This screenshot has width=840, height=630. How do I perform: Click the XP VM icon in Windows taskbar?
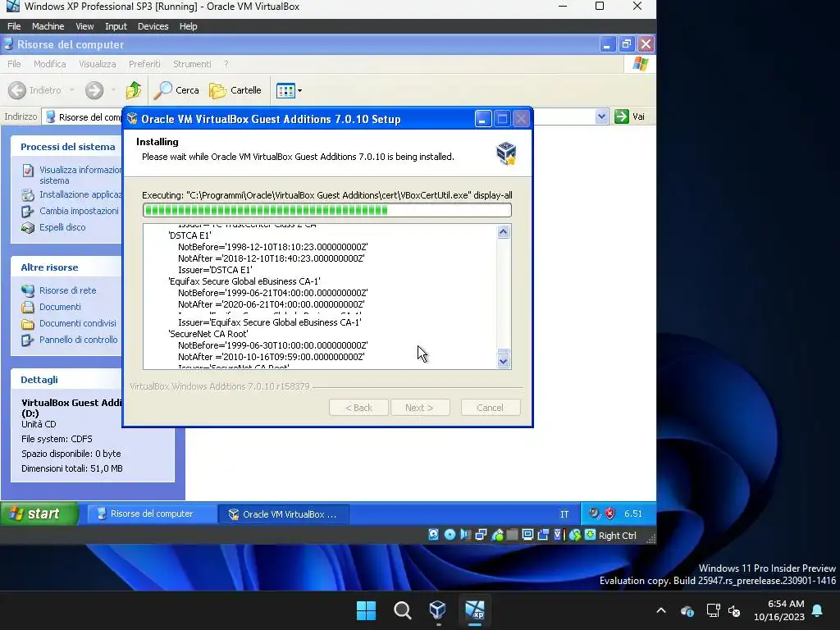coord(475,610)
